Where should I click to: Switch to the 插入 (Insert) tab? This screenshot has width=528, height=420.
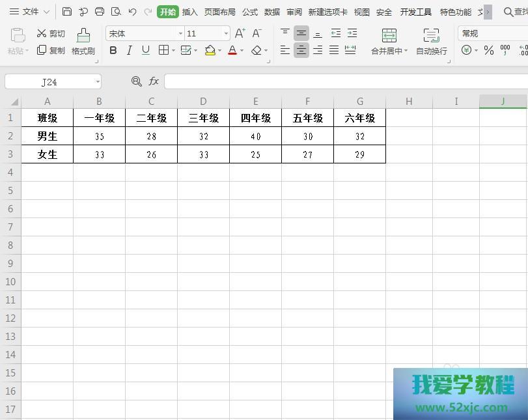[189, 12]
